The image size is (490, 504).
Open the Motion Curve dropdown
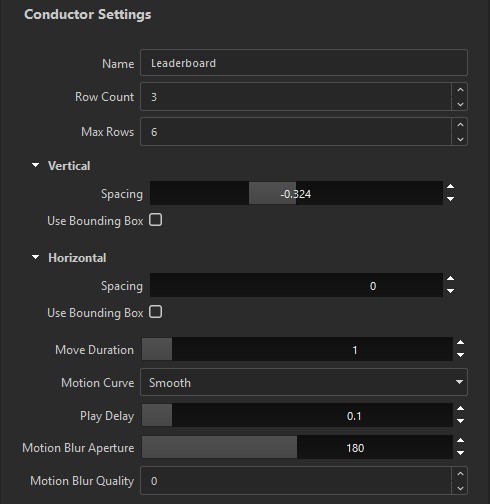(304, 382)
